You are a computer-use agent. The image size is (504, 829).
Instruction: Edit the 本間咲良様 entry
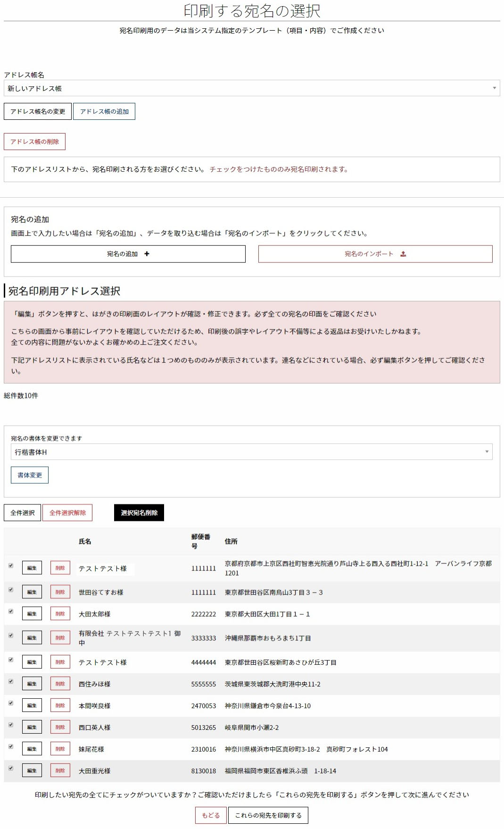(x=32, y=705)
